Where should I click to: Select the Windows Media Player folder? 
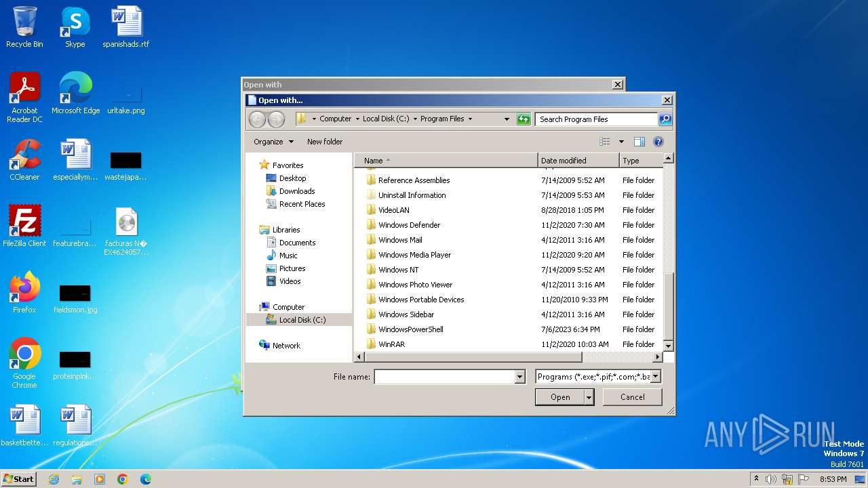[x=414, y=255]
